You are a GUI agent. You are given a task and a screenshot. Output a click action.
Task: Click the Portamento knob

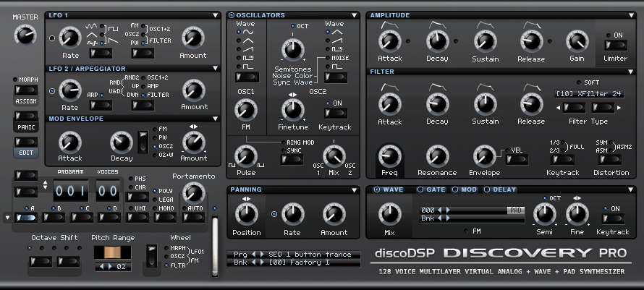tap(193, 192)
